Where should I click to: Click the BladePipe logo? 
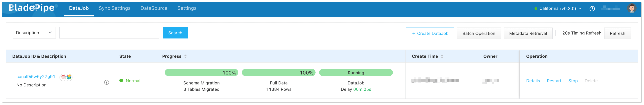(x=32, y=8)
